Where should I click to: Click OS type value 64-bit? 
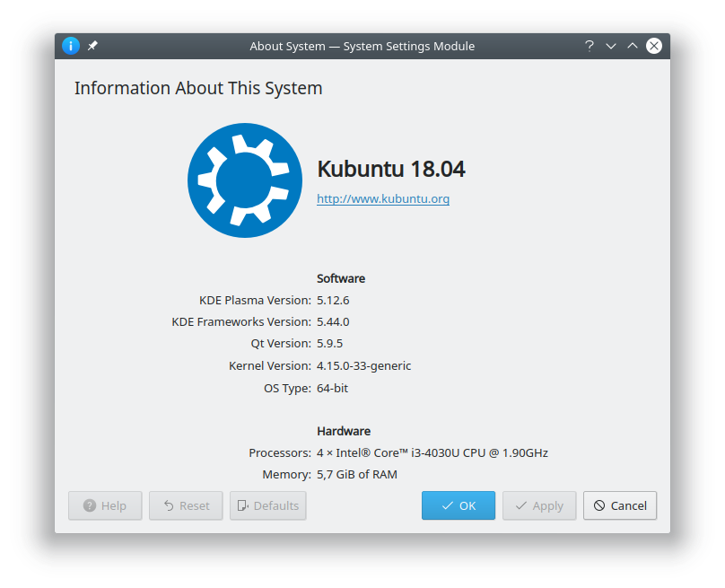coord(333,388)
